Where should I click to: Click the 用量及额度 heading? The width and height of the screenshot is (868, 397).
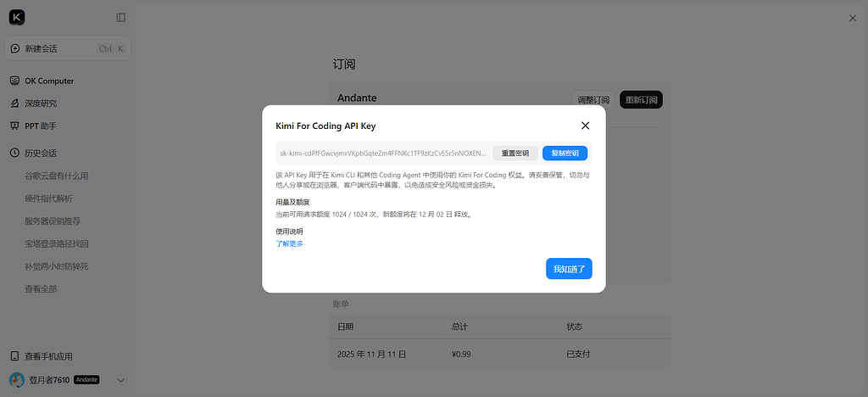click(292, 202)
